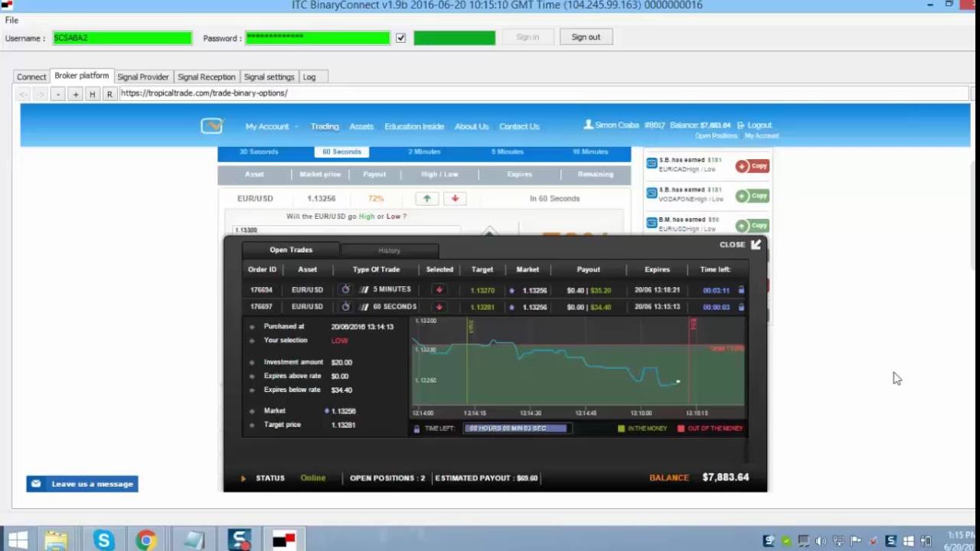
Task: Click the Low red down-arrow button
Action: (455, 198)
